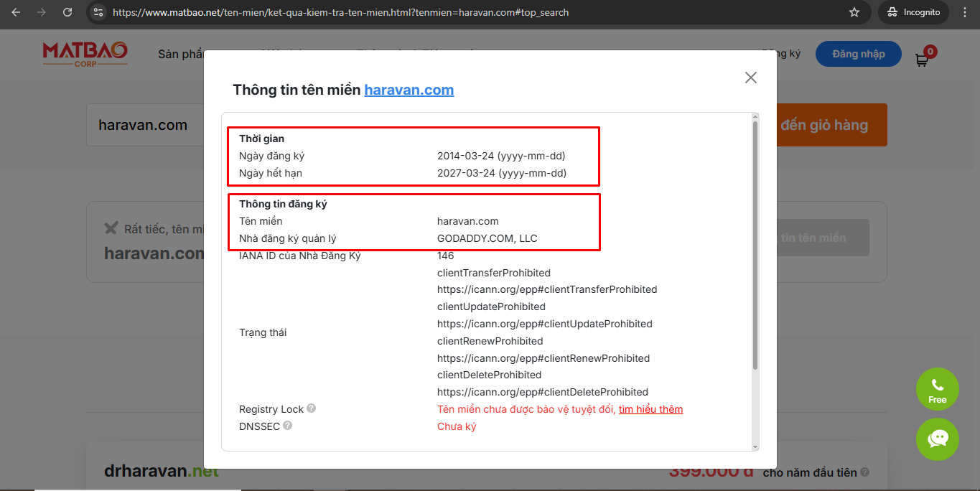980x491 pixels.
Task: Bookmark this page with the star icon
Action: (854, 12)
